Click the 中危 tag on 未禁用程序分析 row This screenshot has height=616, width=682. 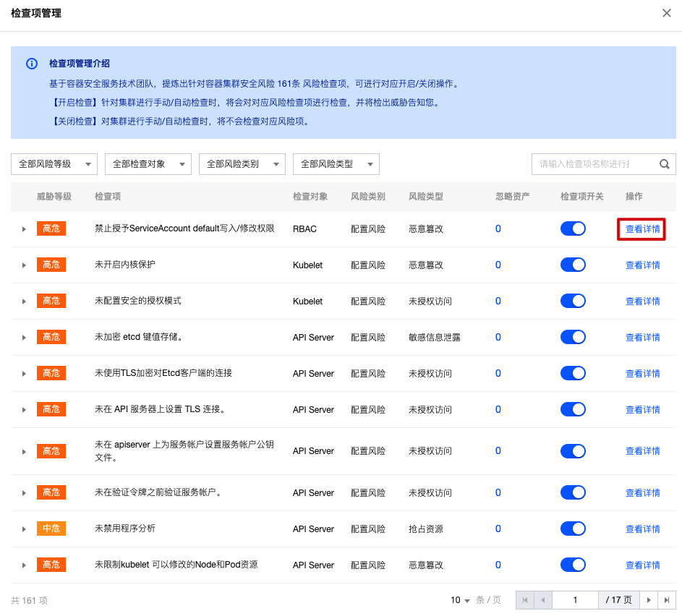click(x=51, y=529)
